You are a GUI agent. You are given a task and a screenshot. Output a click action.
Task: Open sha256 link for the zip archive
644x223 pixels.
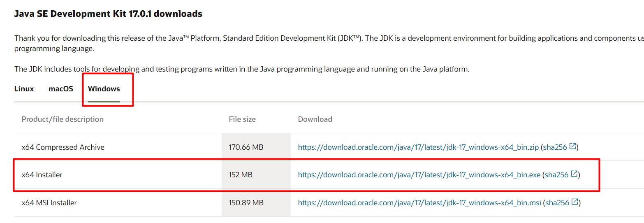pyautogui.click(x=555, y=147)
